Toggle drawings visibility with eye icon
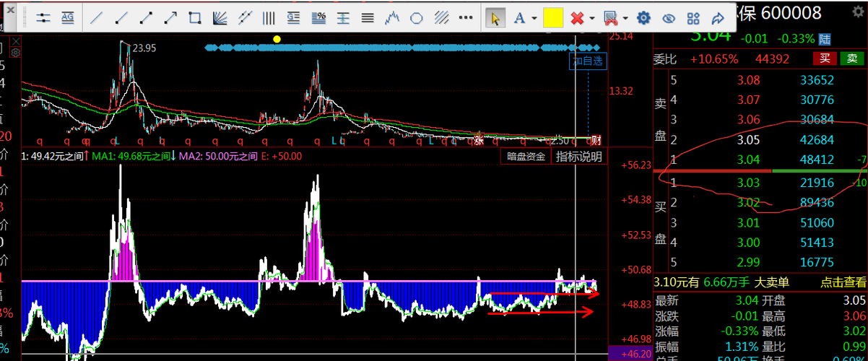Screen dimensions: 868x361 [x=669, y=17]
